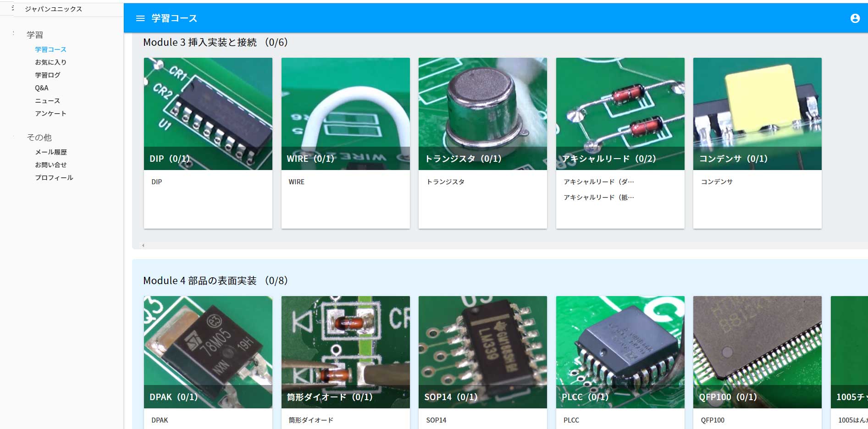Open the トランジスタ course thumbnail
This screenshot has height=429, width=868.
coord(483,114)
